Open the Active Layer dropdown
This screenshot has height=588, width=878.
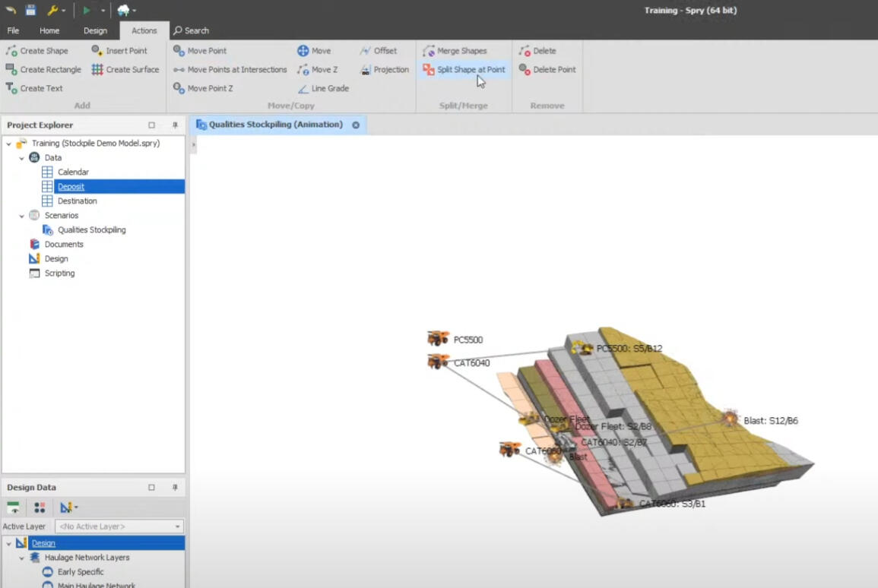[178, 526]
